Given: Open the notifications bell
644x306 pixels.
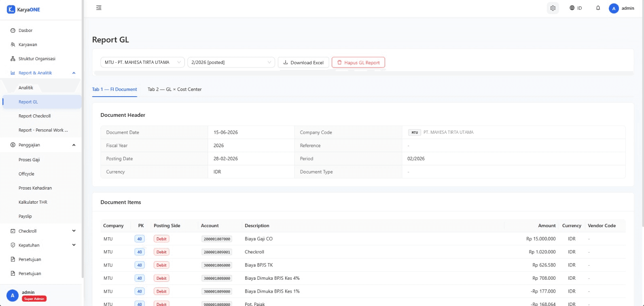Looking at the screenshot, I should (x=598, y=8).
